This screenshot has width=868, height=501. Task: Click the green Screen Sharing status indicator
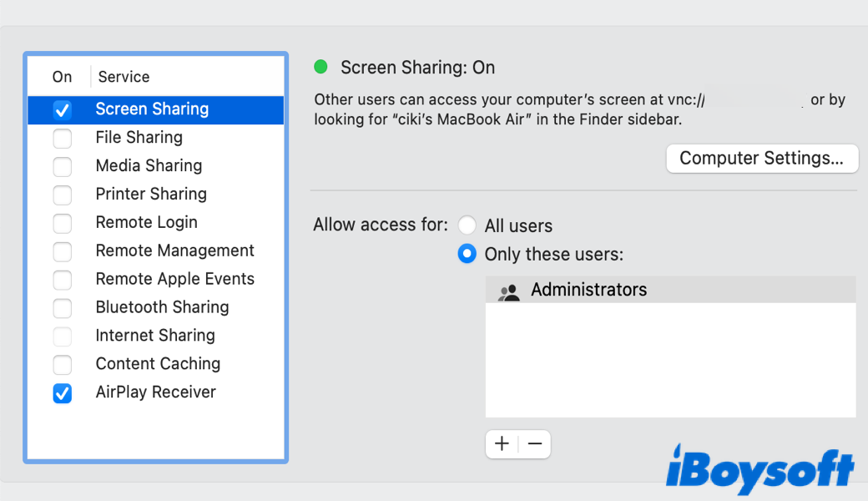coord(321,68)
